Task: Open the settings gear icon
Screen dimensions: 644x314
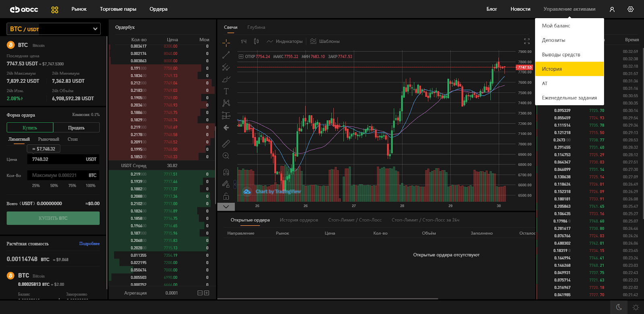Action: (630, 9)
